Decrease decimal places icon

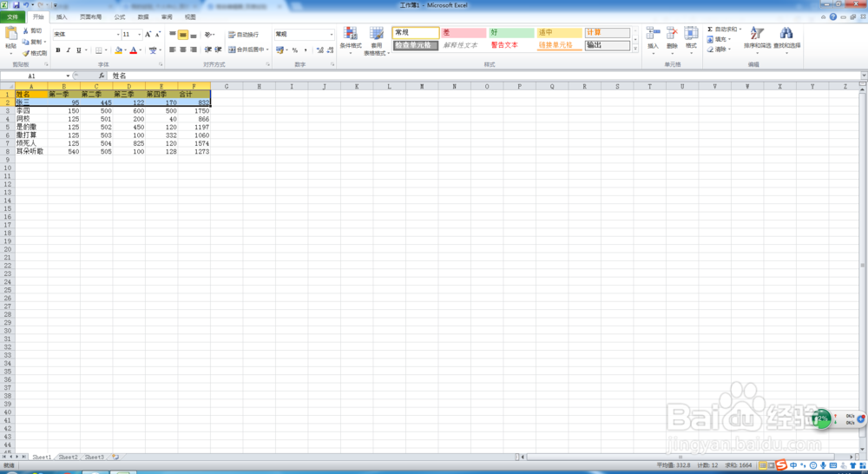[331, 50]
